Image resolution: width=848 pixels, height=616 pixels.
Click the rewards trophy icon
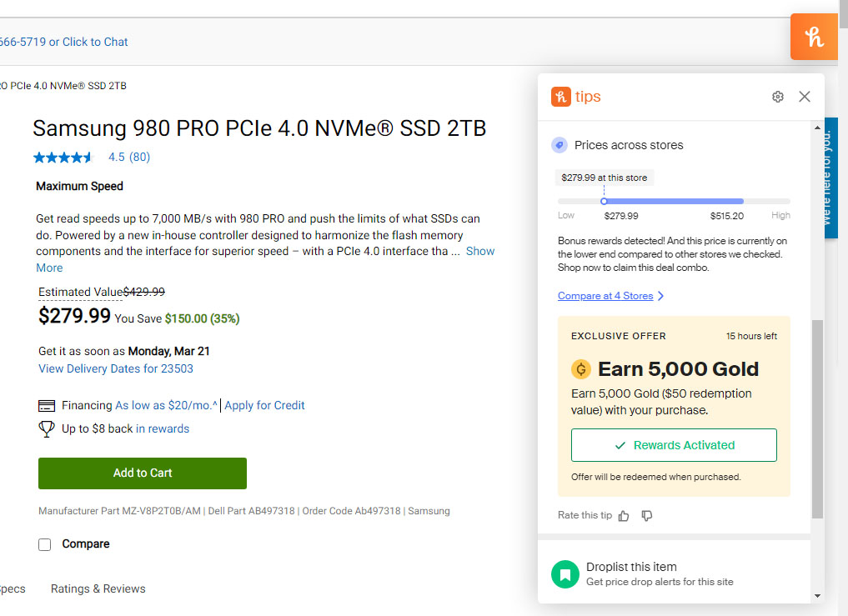47,428
